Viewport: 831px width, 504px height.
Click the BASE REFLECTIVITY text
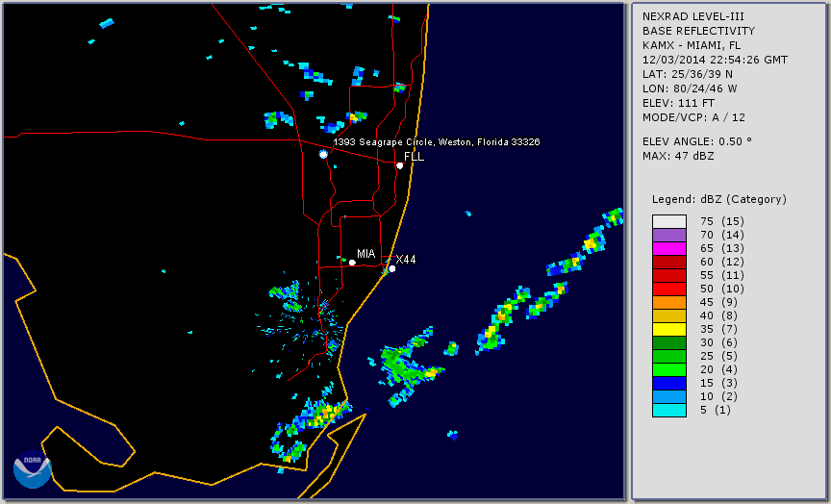[698, 31]
